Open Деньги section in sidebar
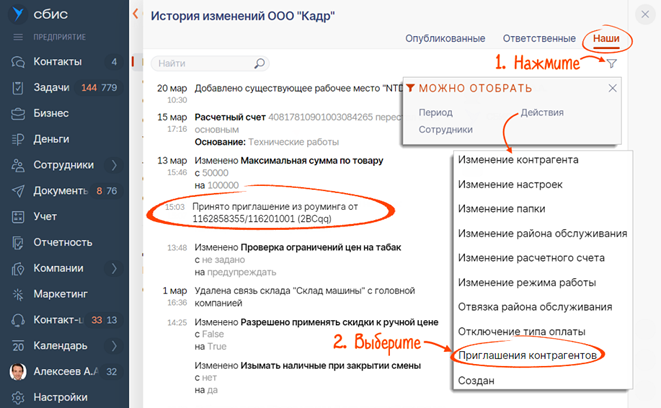The height and width of the screenshot is (408, 661). tap(51, 139)
